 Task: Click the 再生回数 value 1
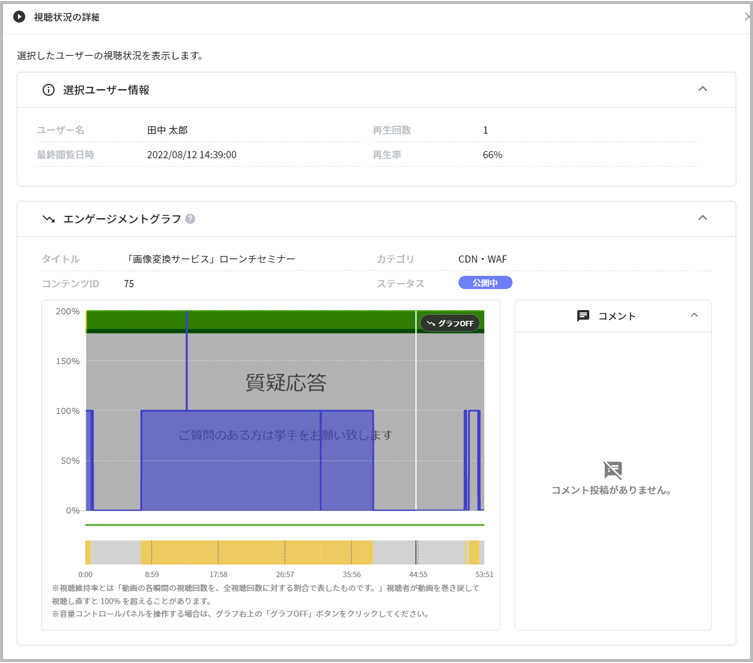coord(485,130)
